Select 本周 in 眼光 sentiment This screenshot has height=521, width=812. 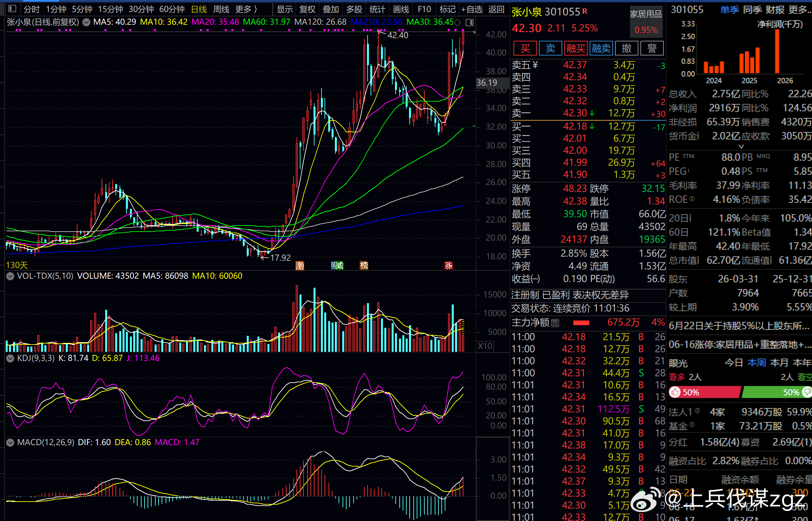pos(757,363)
